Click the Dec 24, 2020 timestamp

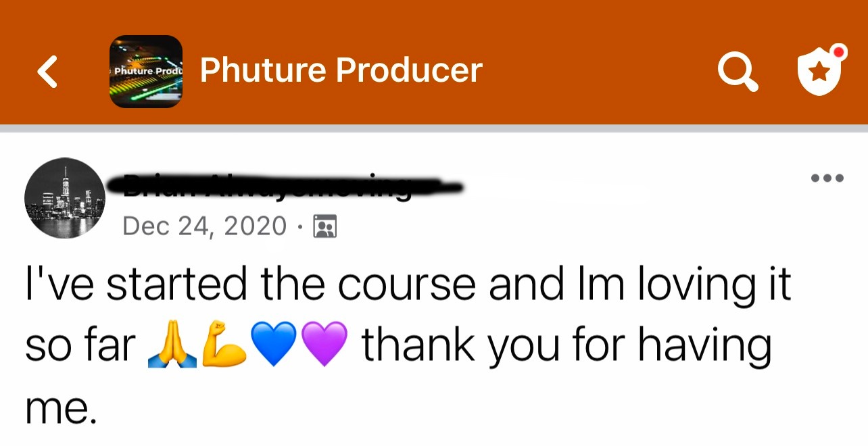pyautogui.click(x=205, y=226)
